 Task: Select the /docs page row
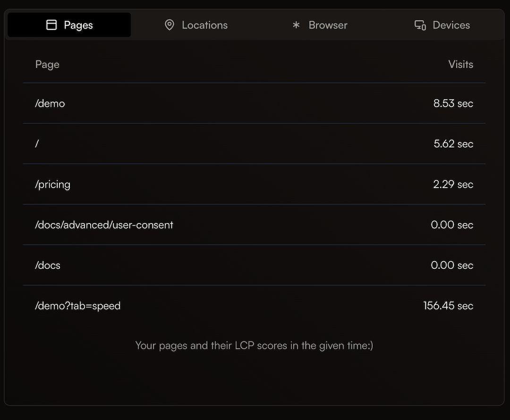coord(48,265)
